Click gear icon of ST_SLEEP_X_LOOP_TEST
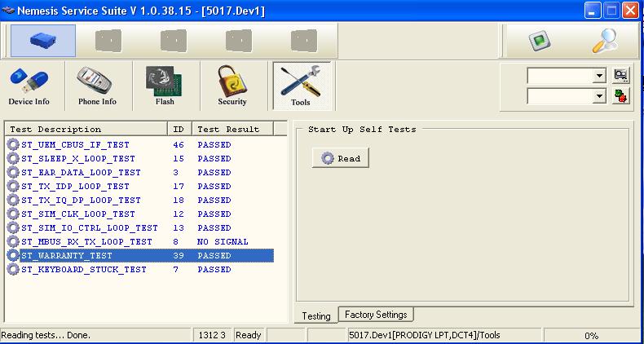Image resolution: width=644 pixels, height=344 pixels. click(13, 158)
